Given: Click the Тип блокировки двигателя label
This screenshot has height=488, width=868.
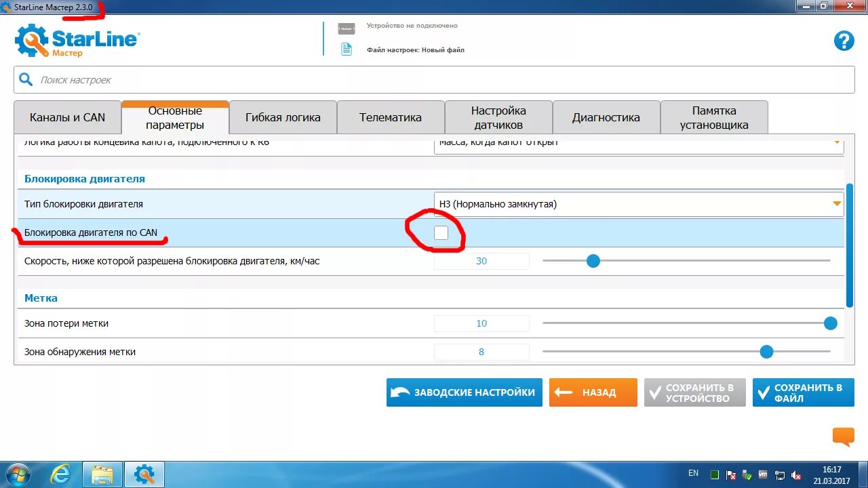Looking at the screenshot, I should 83,204.
